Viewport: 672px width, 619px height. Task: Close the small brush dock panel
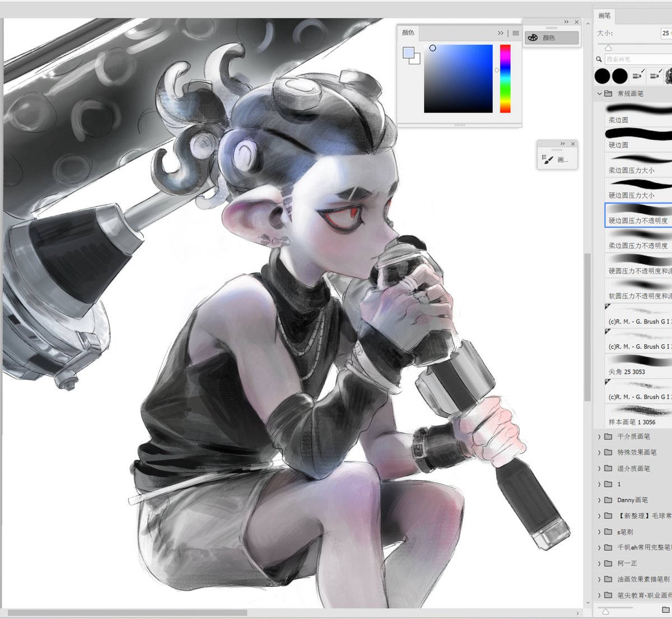573,144
